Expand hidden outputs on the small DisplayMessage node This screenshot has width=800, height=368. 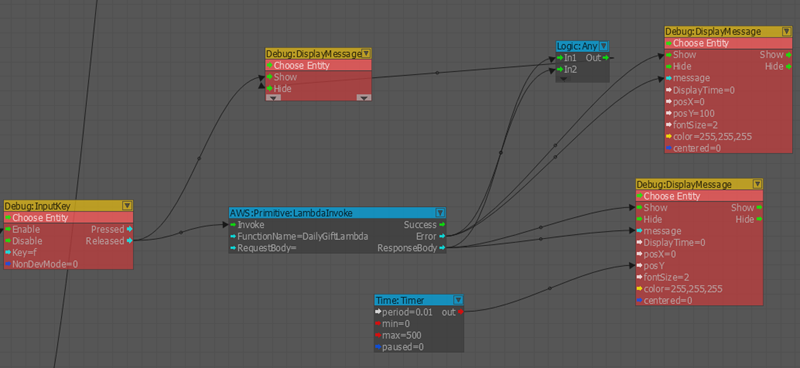click(363, 97)
